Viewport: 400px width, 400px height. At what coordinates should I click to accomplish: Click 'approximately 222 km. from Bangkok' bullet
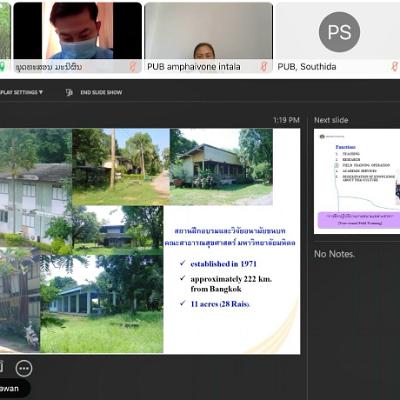point(231,284)
